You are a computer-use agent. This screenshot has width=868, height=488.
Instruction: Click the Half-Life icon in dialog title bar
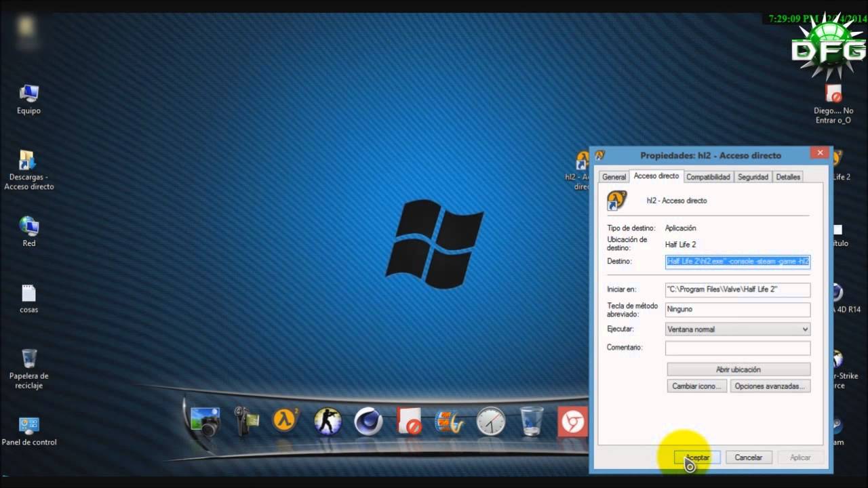pos(600,155)
